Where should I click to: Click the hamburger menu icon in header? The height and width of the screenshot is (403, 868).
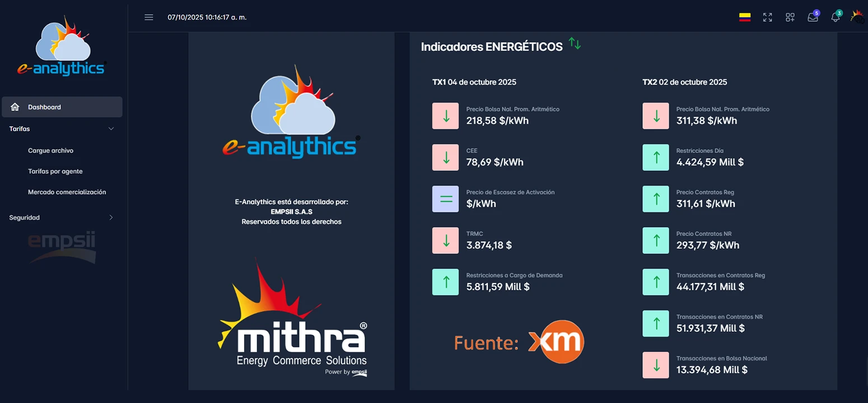point(148,17)
